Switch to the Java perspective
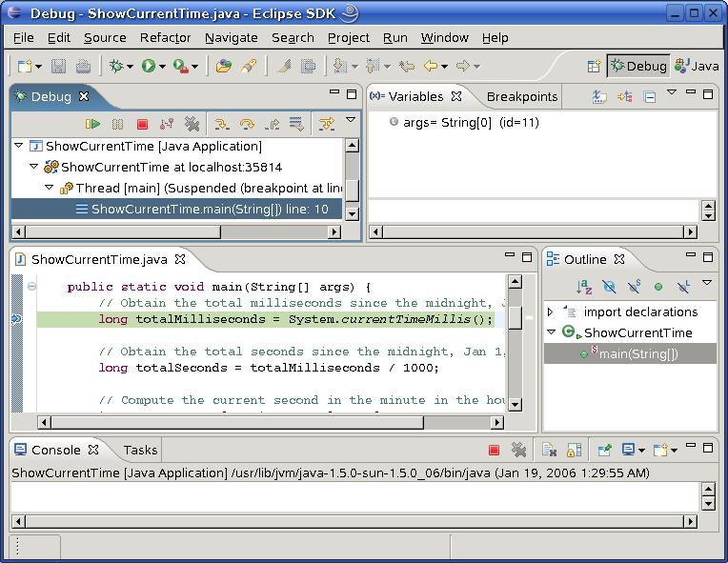 click(697, 66)
